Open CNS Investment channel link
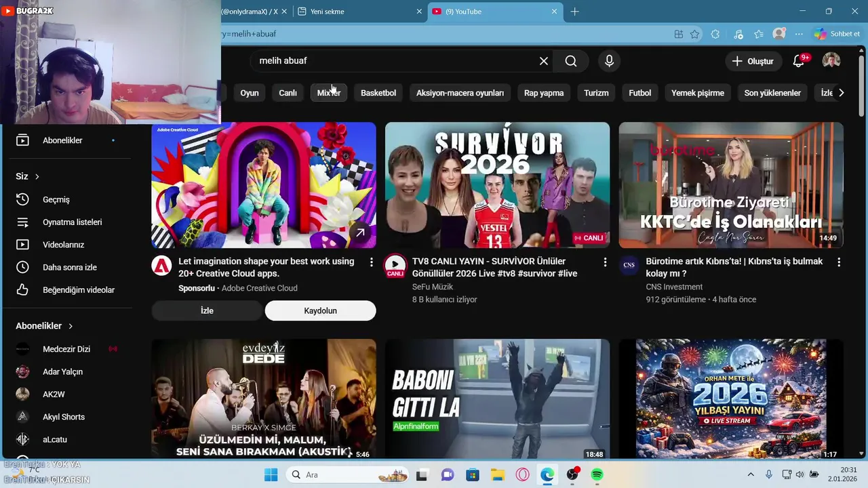868x488 pixels. pyautogui.click(x=674, y=287)
